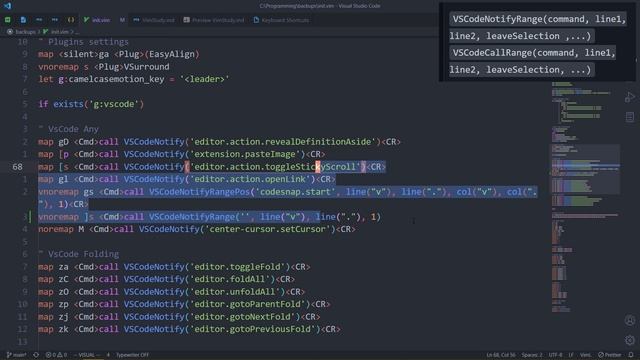Click the Run and Debug play icon

[x=630, y=97]
